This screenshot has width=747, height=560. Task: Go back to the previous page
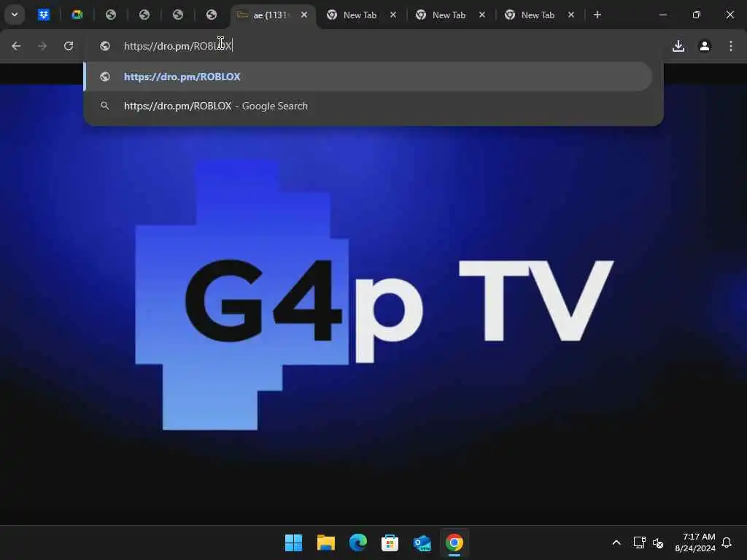point(16,46)
